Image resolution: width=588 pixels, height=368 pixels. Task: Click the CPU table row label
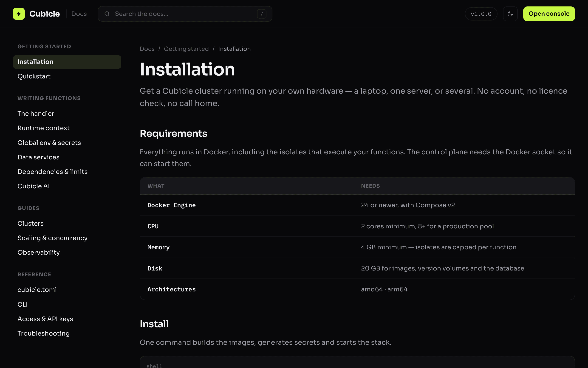pyautogui.click(x=153, y=226)
